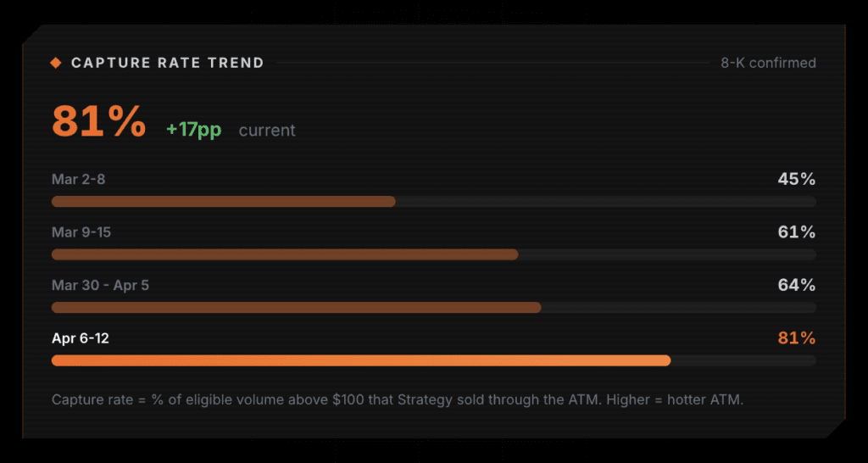
Task: Click the Mar 9-15 progress bar fill
Action: click(x=285, y=254)
